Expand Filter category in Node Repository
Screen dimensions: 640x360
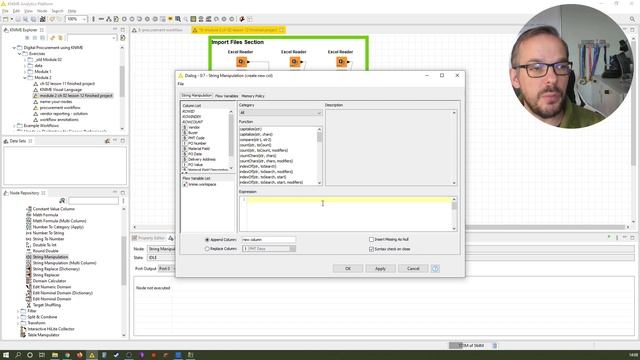18,311
